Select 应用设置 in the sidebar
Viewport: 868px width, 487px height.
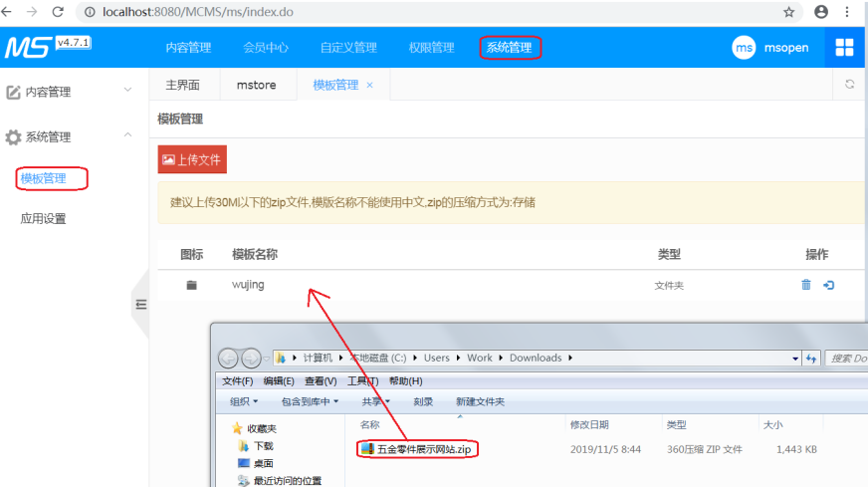click(x=43, y=219)
